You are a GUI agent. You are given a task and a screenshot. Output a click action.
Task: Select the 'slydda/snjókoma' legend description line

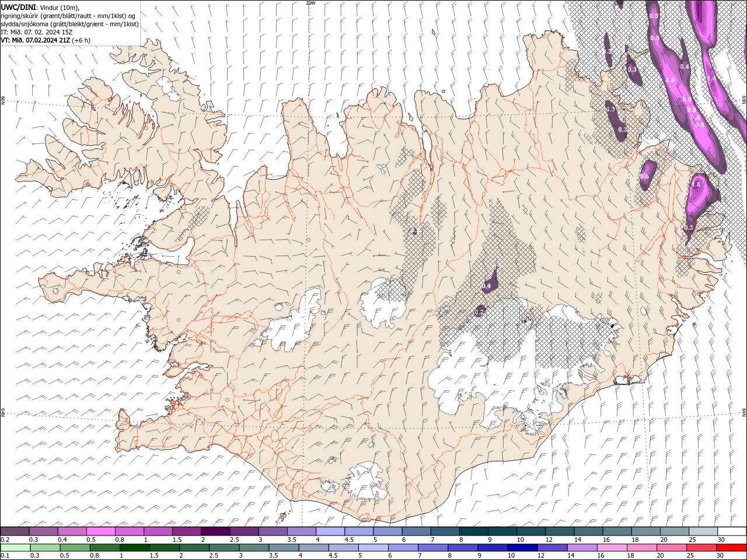pos(69,24)
